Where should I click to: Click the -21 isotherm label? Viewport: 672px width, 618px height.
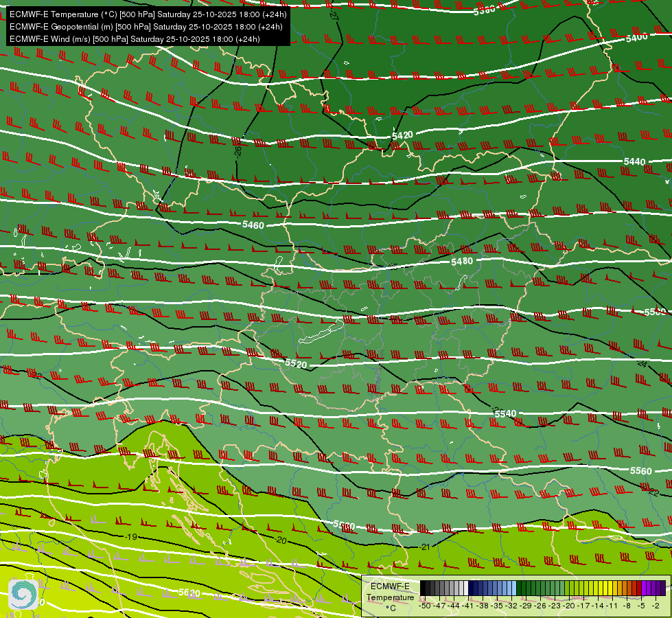click(424, 547)
